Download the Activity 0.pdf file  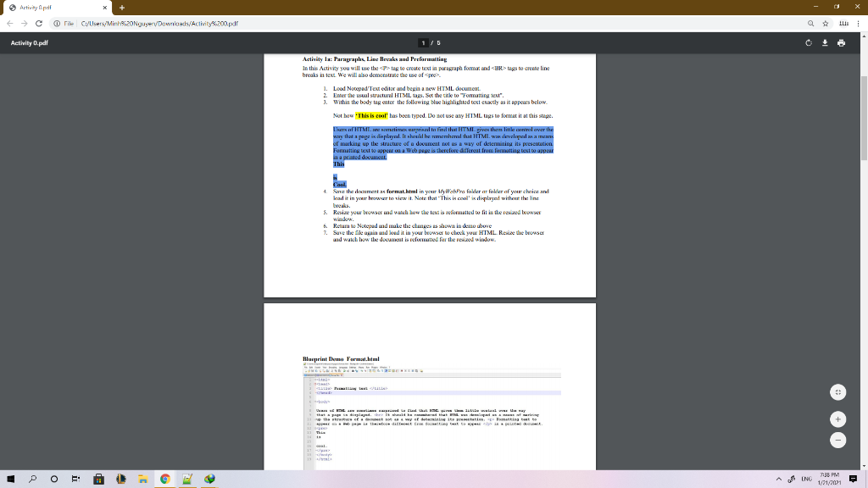(x=823, y=42)
